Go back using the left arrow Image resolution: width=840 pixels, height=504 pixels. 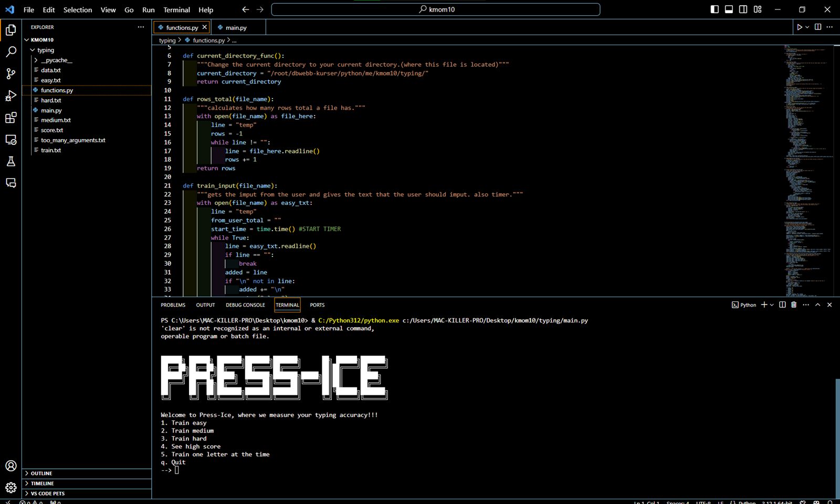pyautogui.click(x=246, y=9)
